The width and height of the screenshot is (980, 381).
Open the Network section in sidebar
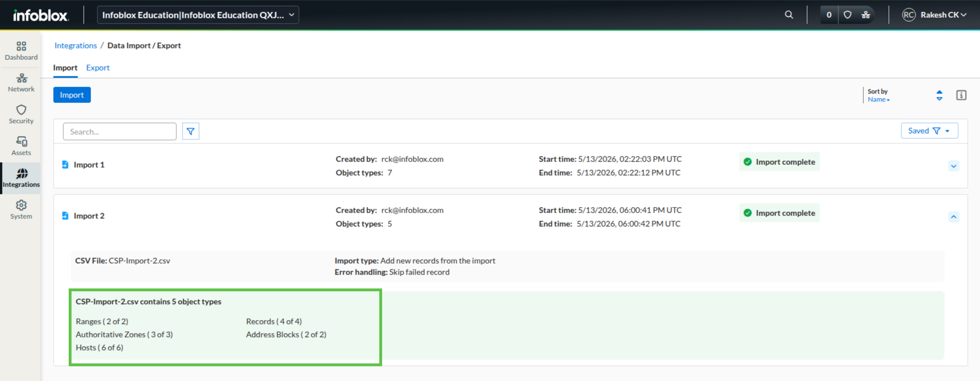(21, 83)
